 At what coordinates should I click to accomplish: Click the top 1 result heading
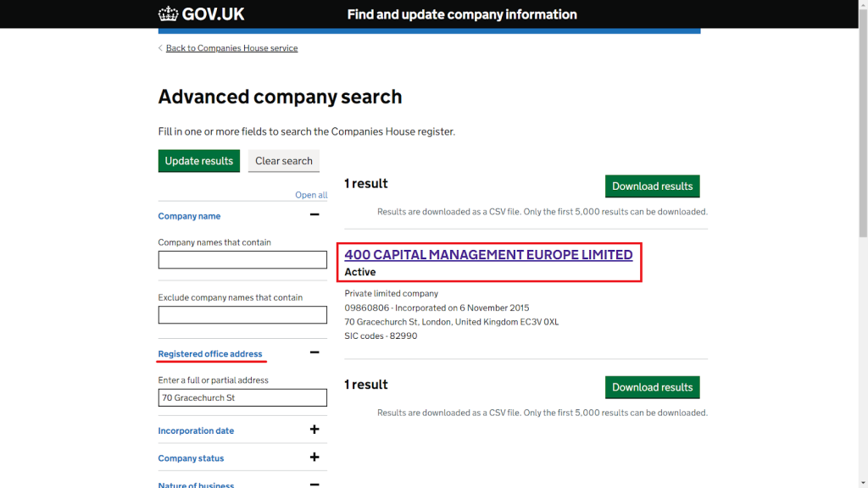[x=366, y=184]
